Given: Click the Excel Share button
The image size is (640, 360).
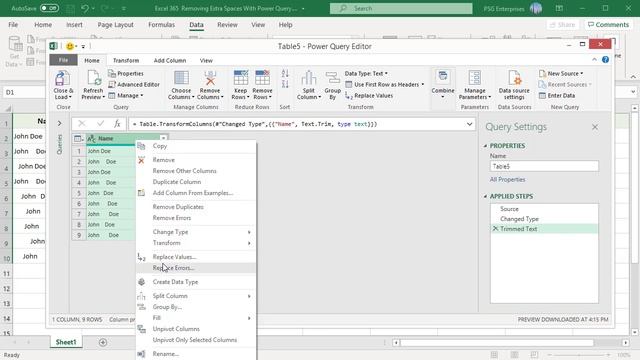Looking at the screenshot, I should coord(562,25).
